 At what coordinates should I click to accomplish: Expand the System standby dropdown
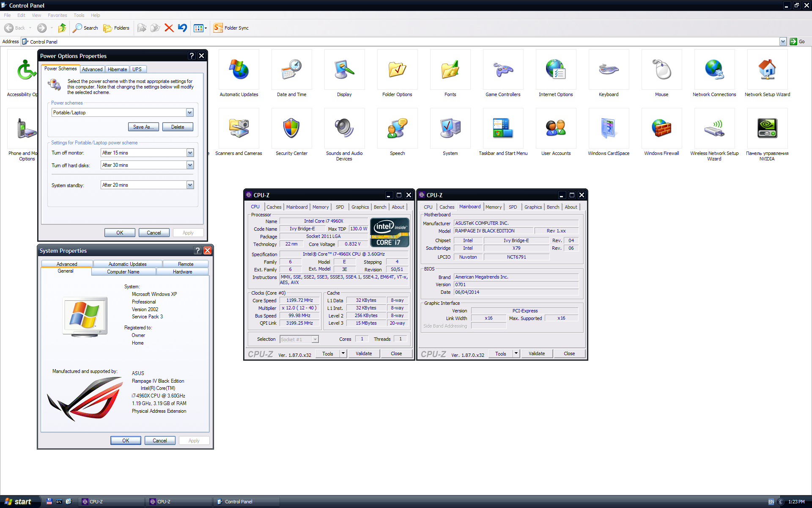(x=190, y=185)
